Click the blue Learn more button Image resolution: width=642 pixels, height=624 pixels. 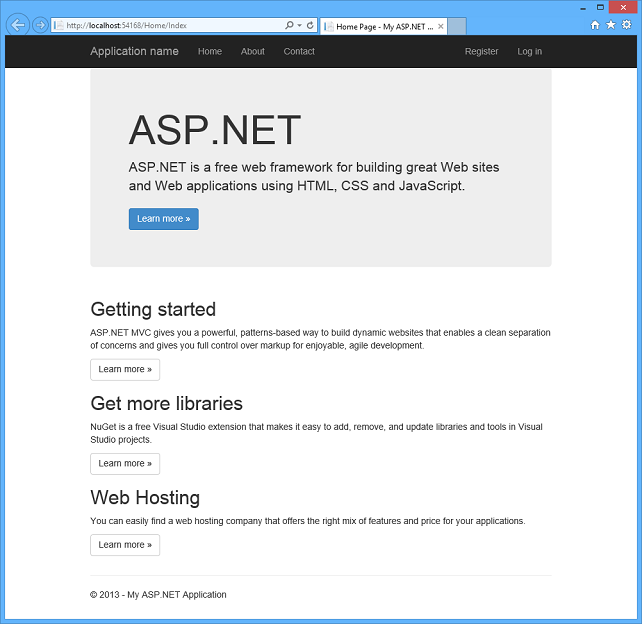164,219
